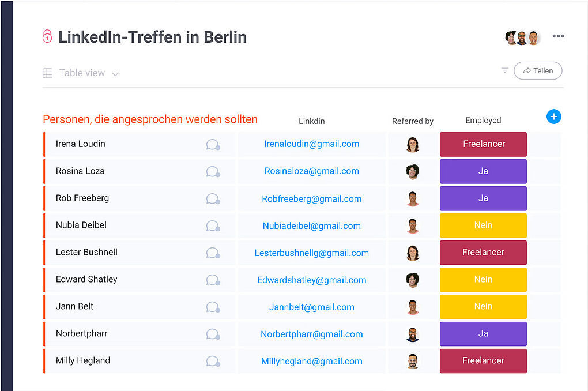Screen dimensions: 588x391
Task: Click the table grid icon beside Table view
Action: coord(48,73)
